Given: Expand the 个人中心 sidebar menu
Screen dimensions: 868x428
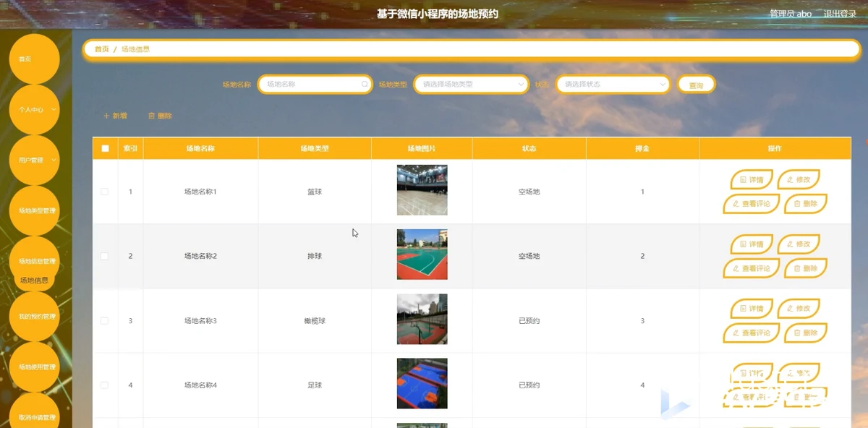Looking at the screenshot, I should pyautogui.click(x=34, y=110).
